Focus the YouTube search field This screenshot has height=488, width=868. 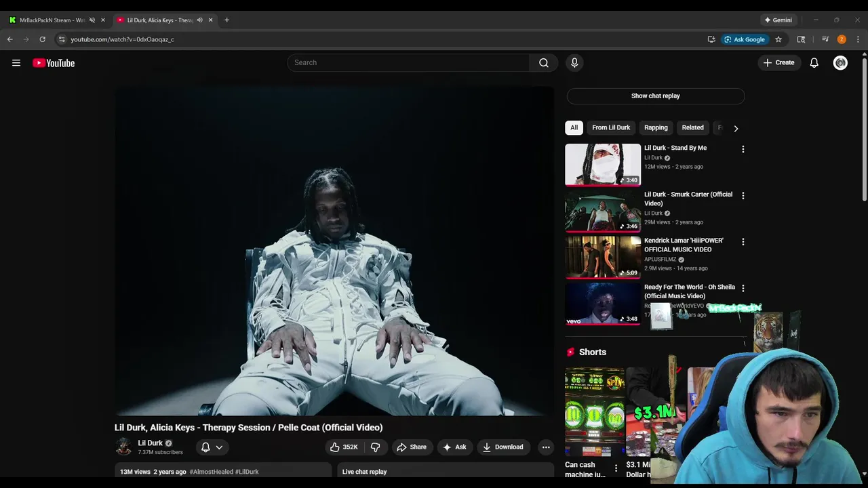[408, 62]
